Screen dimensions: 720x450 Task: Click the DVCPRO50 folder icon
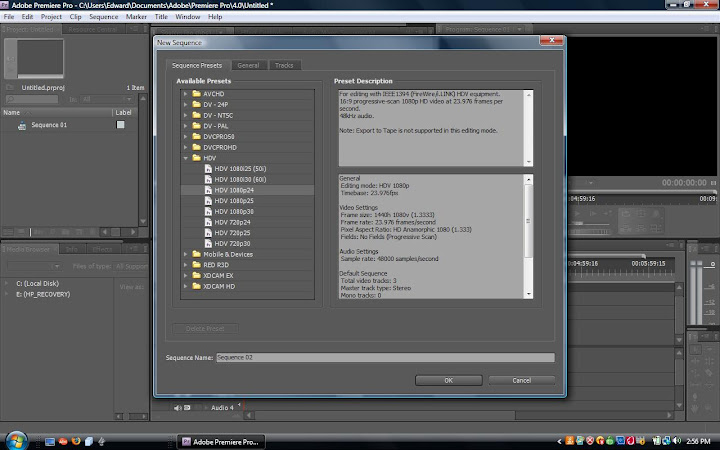tap(197, 136)
